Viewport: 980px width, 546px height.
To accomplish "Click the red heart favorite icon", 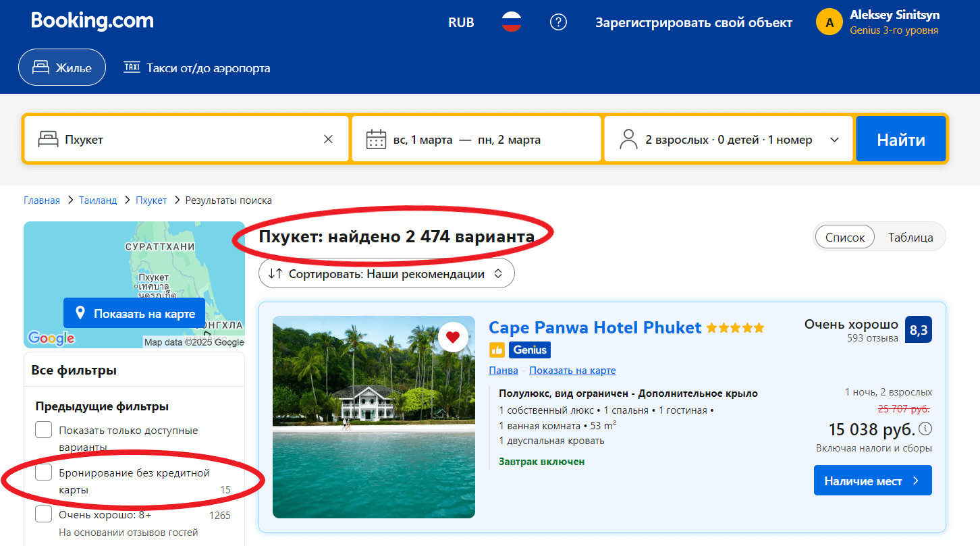I will 452,338.
